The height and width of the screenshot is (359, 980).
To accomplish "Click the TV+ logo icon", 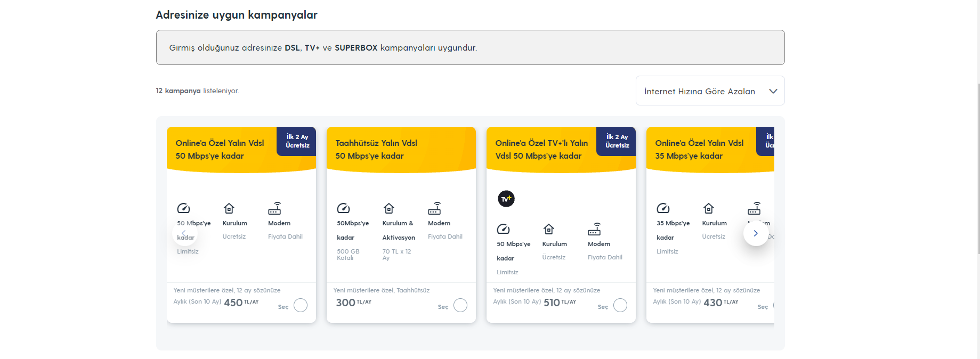I will tap(506, 199).
